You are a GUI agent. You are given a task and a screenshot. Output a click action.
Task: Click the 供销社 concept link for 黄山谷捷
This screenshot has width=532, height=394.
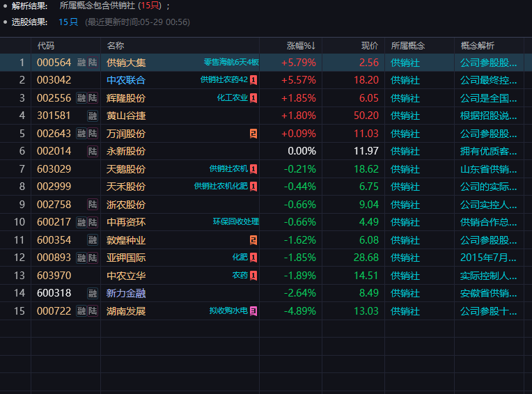click(x=405, y=116)
